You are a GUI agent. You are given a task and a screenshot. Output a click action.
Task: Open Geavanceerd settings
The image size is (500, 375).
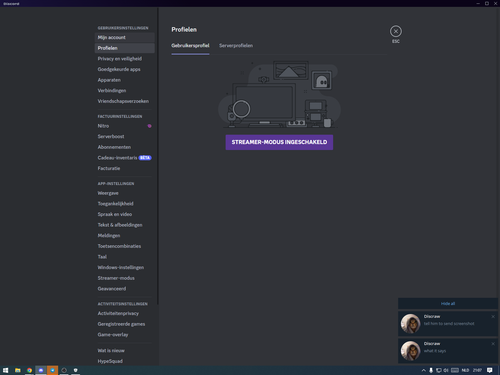point(125,289)
